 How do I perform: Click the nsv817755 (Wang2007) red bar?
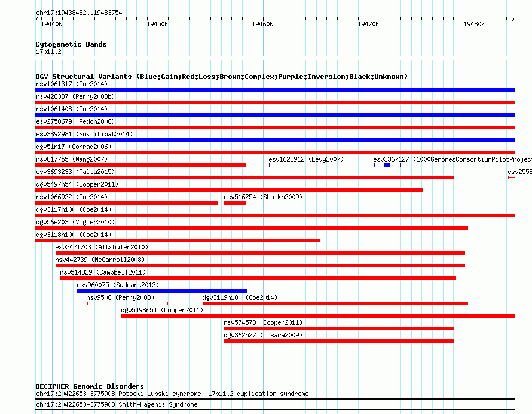pyautogui.click(x=141, y=165)
